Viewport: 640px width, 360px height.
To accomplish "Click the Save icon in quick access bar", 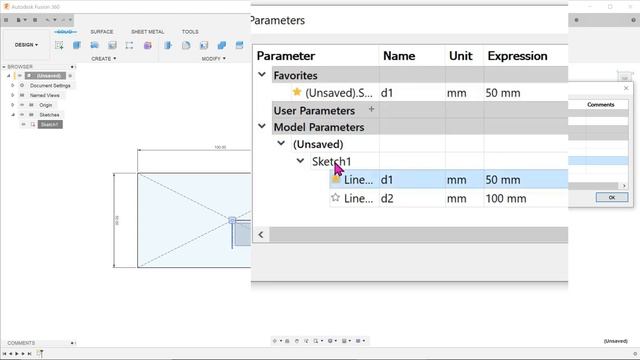I will point(35,20).
